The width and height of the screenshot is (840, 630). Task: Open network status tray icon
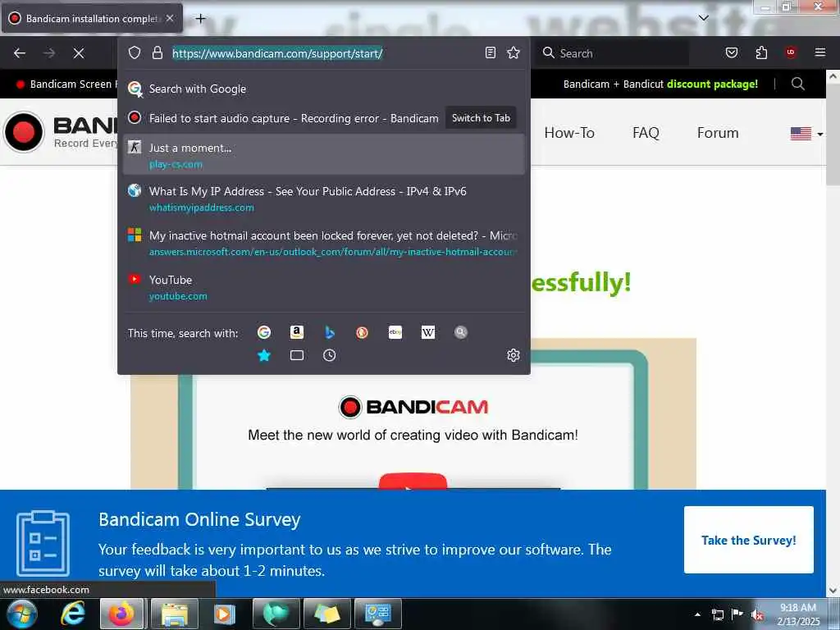pyautogui.click(x=717, y=614)
